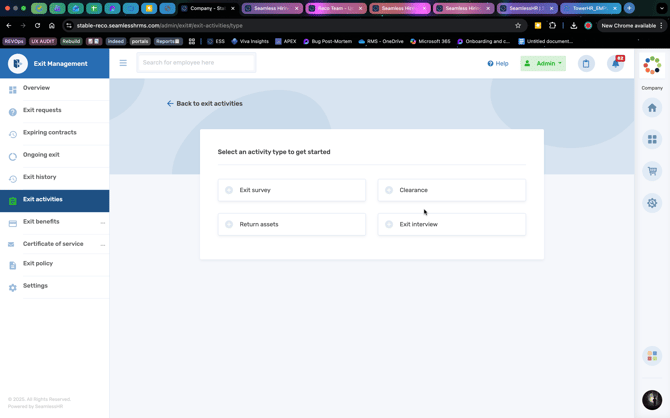
Task: Click the clipboard icon in header
Action: 586,63
